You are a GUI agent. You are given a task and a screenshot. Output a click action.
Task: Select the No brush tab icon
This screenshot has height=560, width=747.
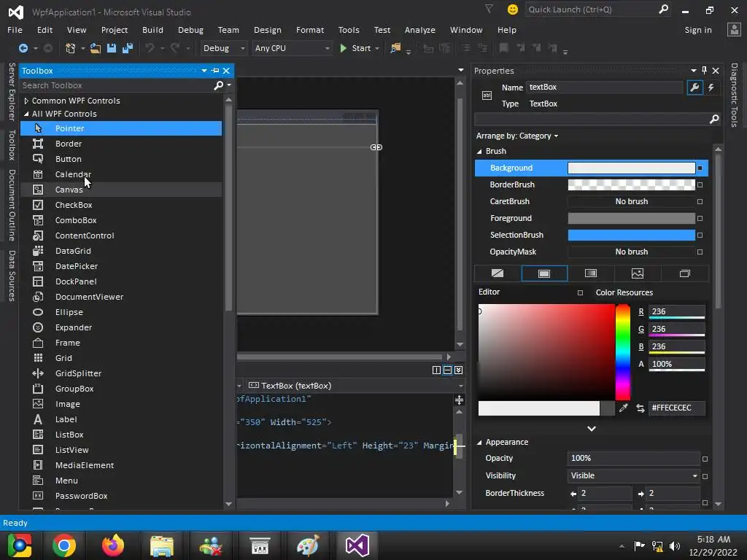click(498, 273)
